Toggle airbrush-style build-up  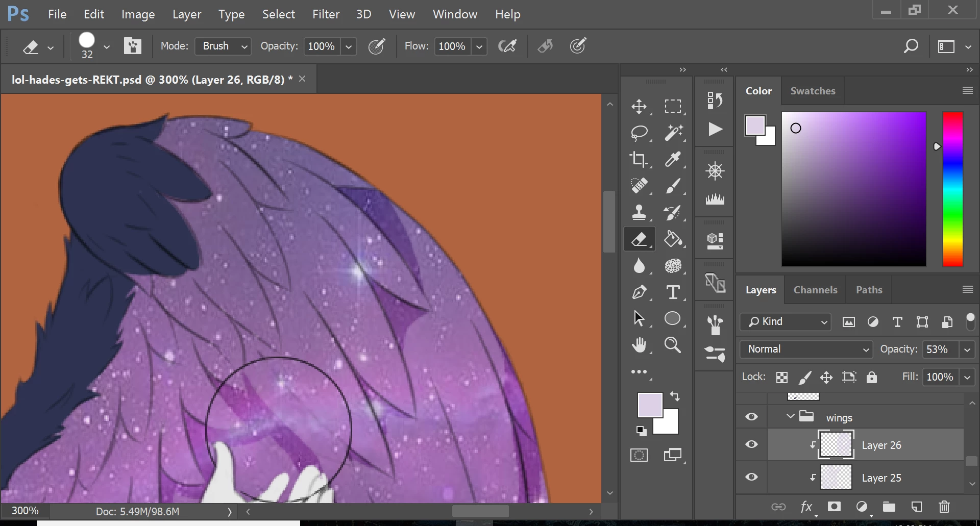tap(507, 46)
